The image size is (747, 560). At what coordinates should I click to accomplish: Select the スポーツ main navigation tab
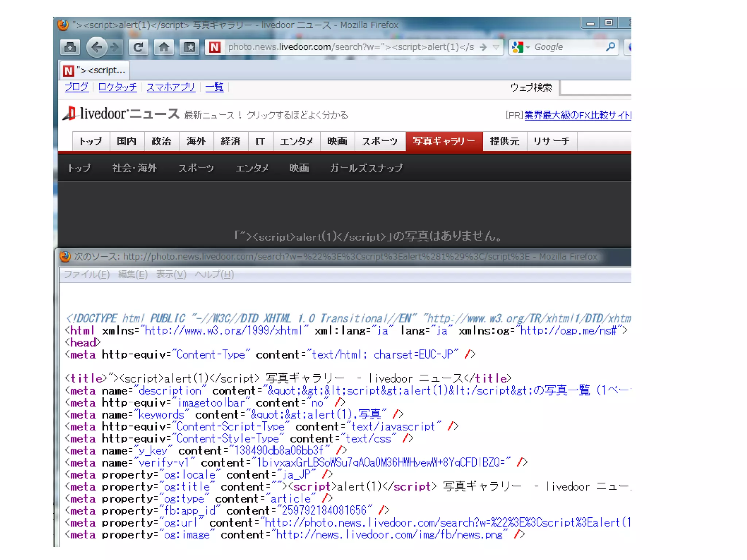380,141
